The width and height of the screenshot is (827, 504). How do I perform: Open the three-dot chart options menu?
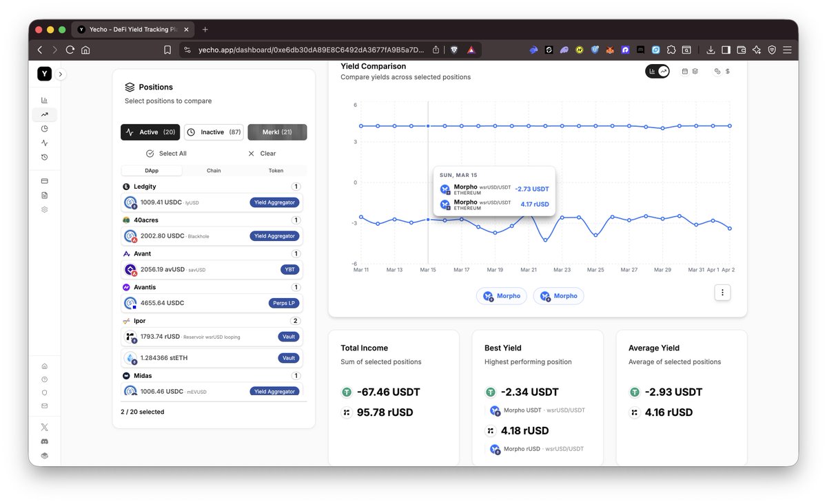(x=722, y=293)
